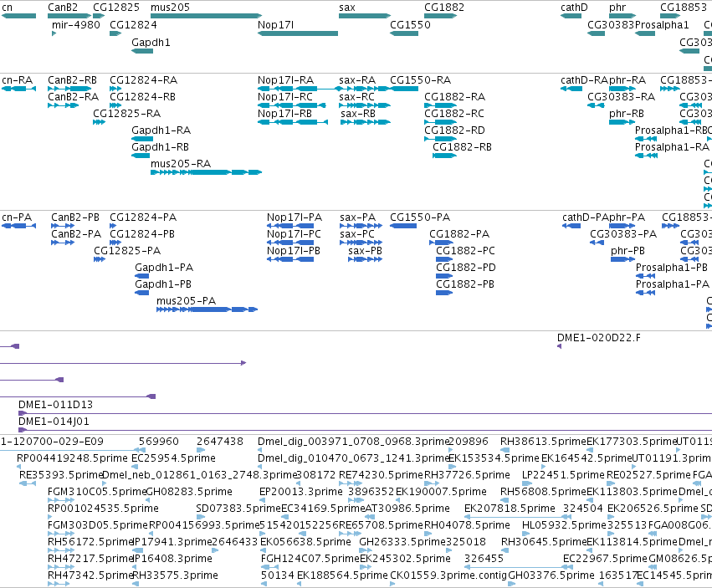Select the mir-4980 small marker

coord(54,33)
